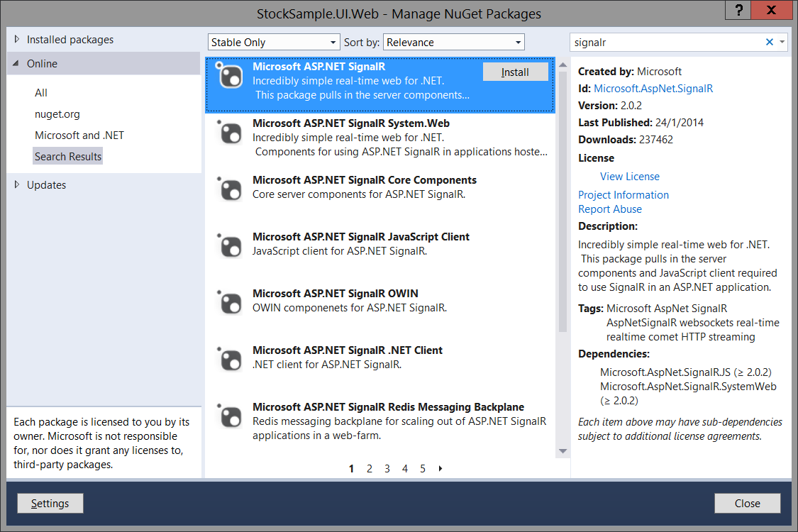Click the SignalR JavaScript Client package icon

(x=230, y=248)
